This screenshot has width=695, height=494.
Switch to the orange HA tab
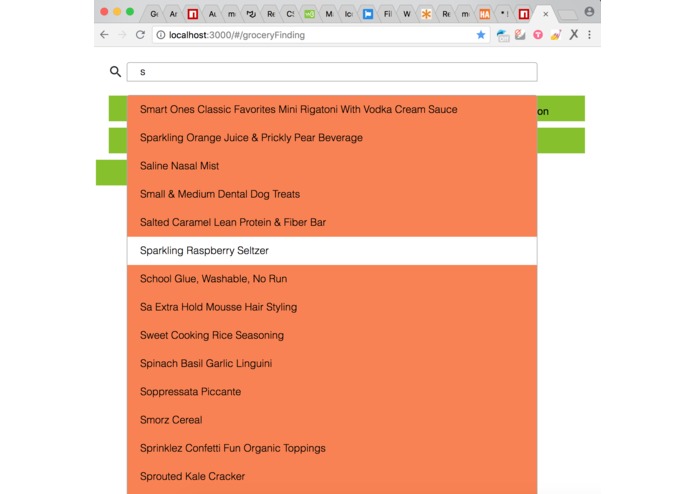pyautogui.click(x=484, y=14)
